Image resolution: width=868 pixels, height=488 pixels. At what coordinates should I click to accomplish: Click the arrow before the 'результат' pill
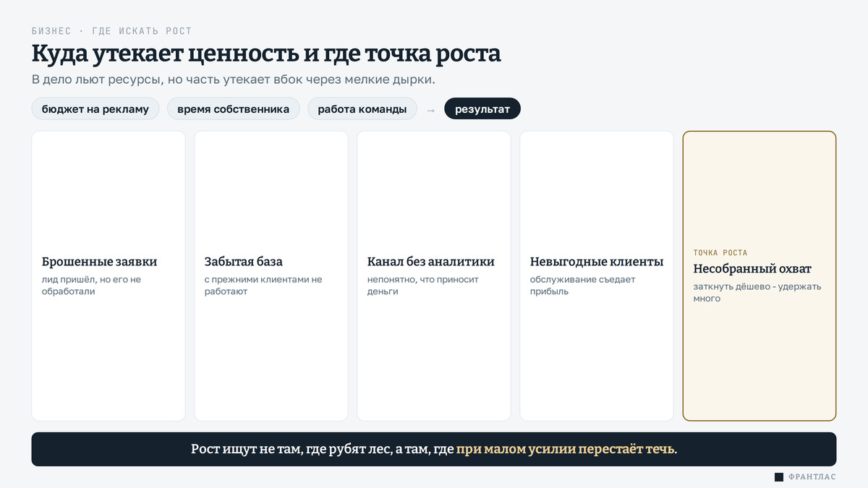430,110
